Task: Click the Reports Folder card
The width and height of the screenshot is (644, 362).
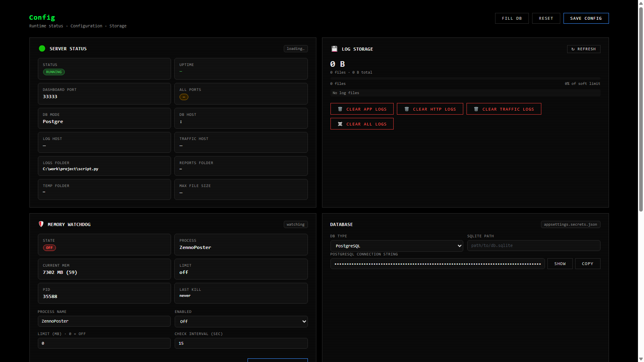Action: click(x=241, y=166)
